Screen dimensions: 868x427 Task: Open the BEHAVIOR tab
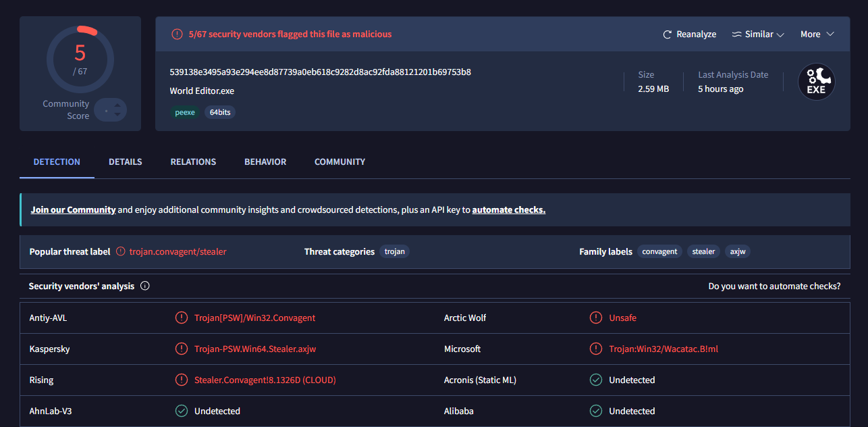pyautogui.click(x=265, y=162)
